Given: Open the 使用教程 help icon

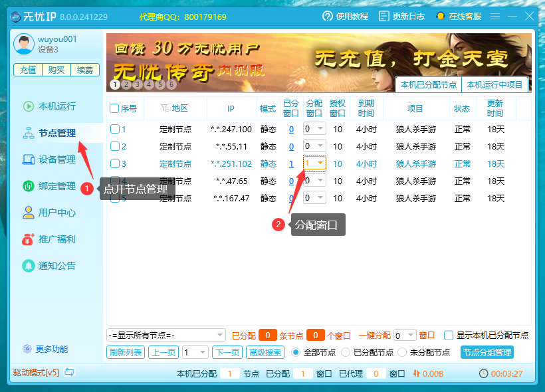Looking at the screenshot, I should 328,17.
